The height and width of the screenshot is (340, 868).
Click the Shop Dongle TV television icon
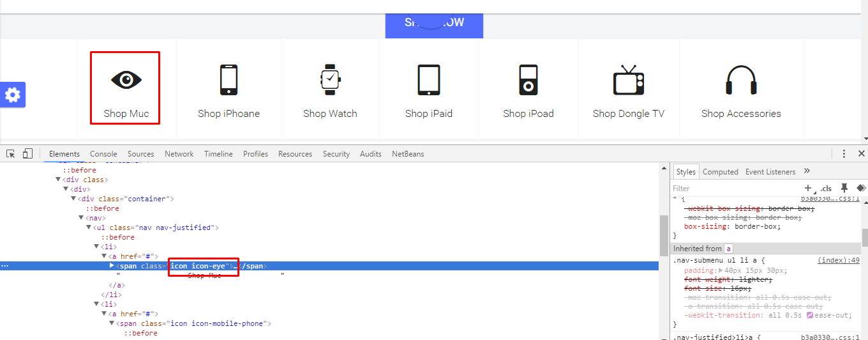[x=629, y=80]
